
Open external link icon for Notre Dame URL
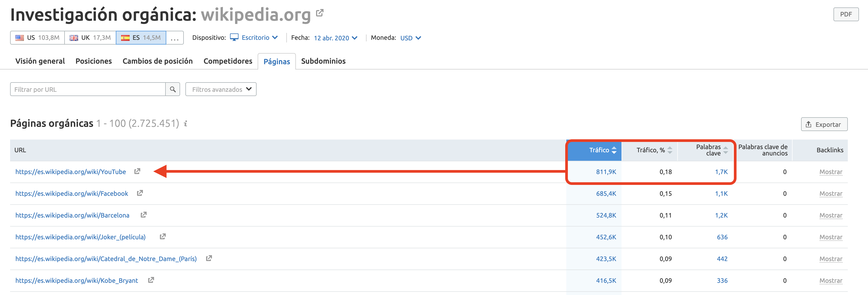(x=209, y=258)
